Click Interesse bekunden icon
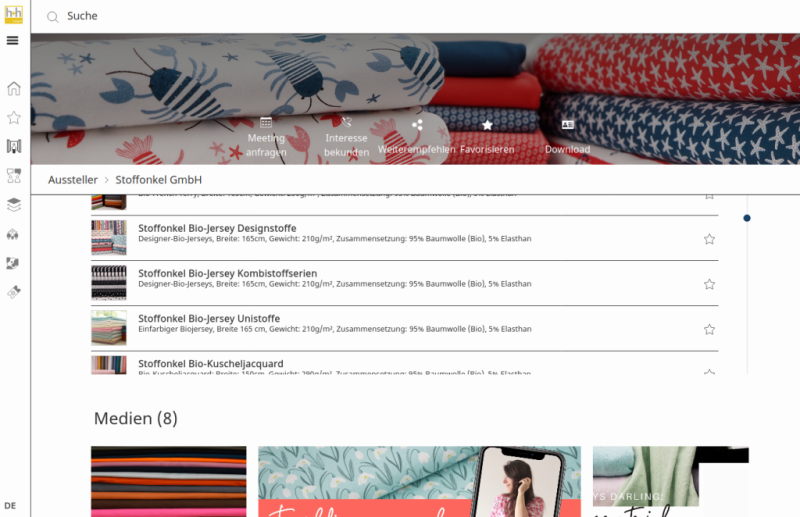 tap(346, 122)
